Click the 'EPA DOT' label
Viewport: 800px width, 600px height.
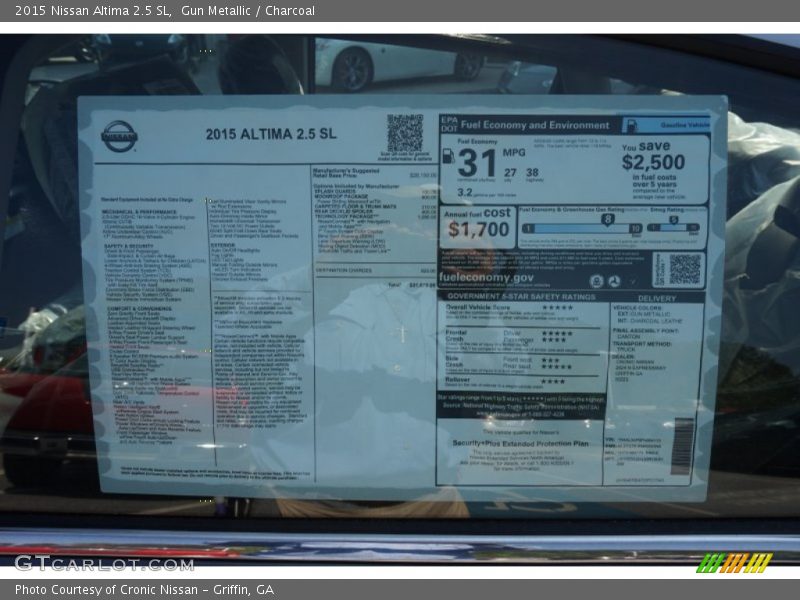[449, 124]
